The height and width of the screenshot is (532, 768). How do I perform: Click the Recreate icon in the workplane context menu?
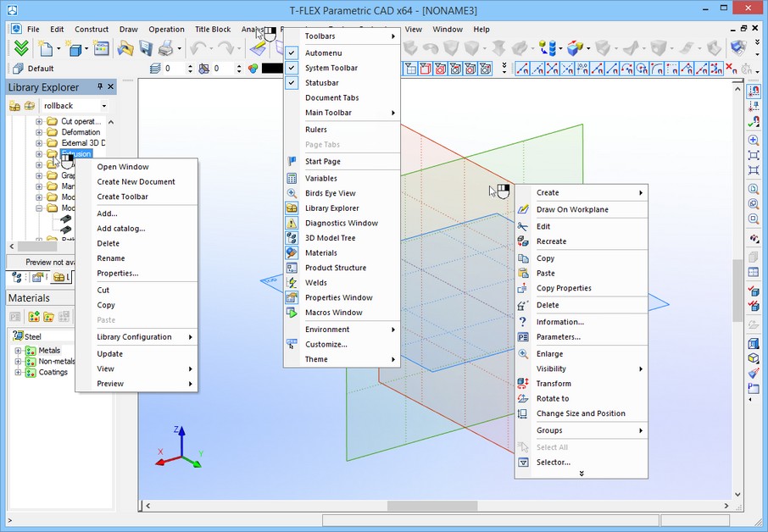523,241
